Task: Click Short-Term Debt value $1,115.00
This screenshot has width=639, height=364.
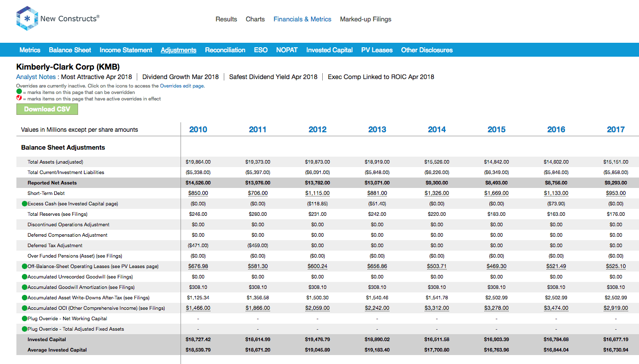Action: click(x=317, y=193)
